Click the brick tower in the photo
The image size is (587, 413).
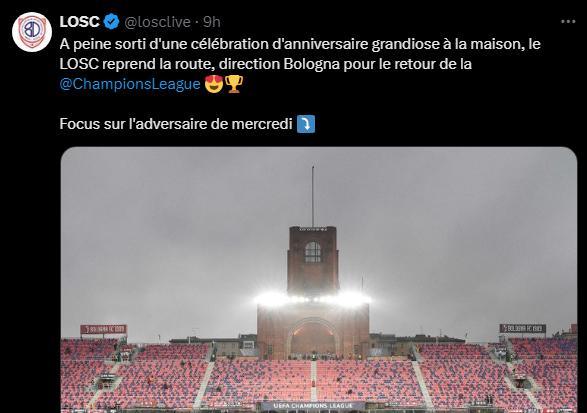point(313,292)
